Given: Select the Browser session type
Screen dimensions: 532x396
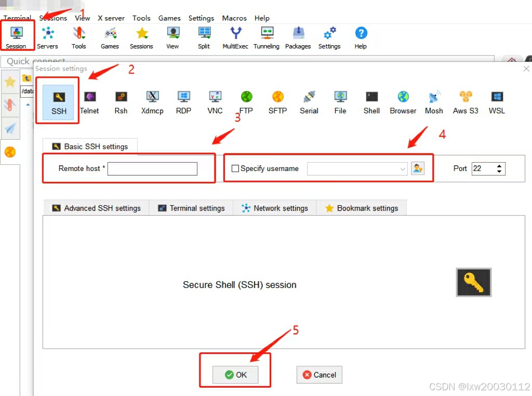Looking at the screenshot, I should tap(403, 102).
